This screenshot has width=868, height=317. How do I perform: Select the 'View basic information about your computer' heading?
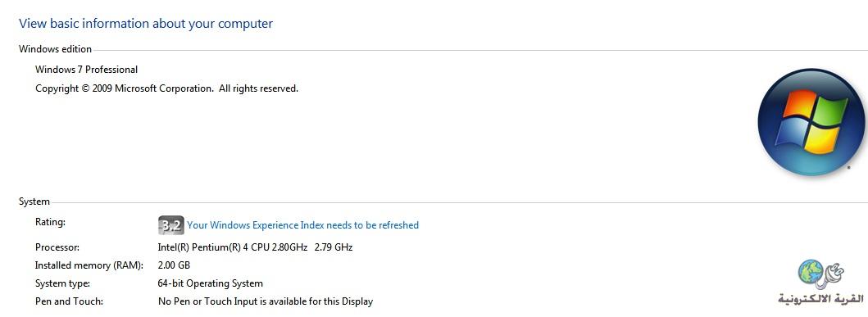click(x=146, y=24)
